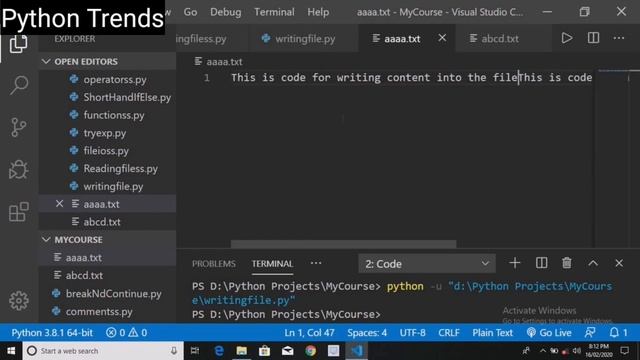Open errors and warnings count

point(127,333)
